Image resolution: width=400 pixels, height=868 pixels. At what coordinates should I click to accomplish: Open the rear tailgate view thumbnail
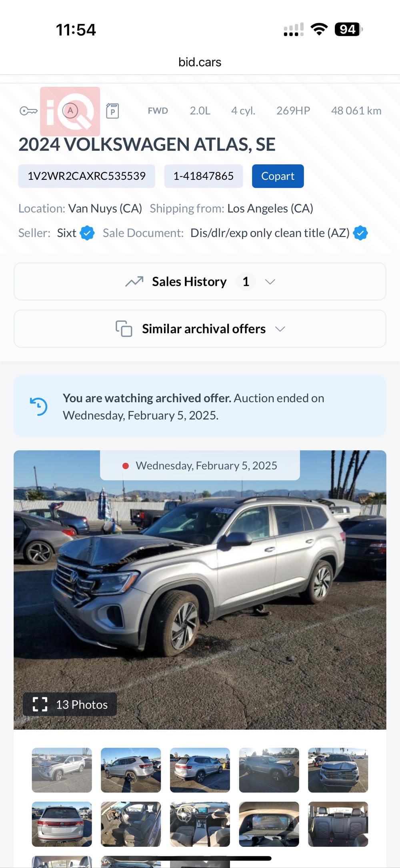click(x=62, y=824)
